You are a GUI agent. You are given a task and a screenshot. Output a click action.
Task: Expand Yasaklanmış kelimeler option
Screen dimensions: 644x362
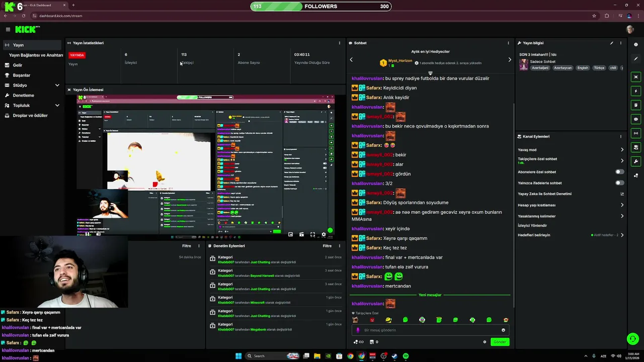tap(571, 216)
